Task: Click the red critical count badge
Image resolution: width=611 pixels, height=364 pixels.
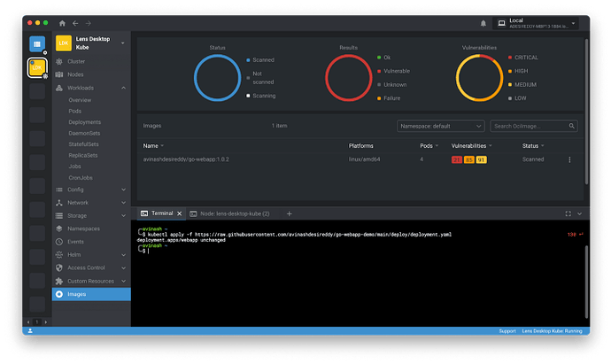Action: (457, 159)
